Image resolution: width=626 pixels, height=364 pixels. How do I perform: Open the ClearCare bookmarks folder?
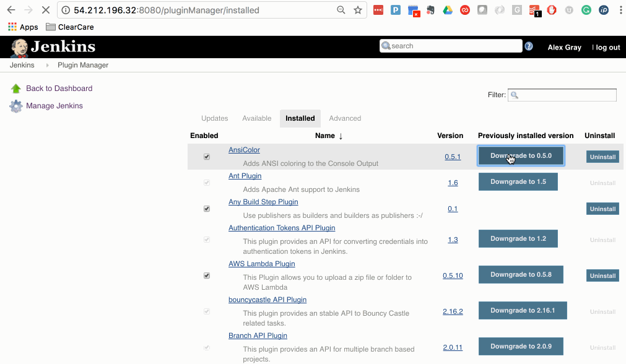point(70,27)
